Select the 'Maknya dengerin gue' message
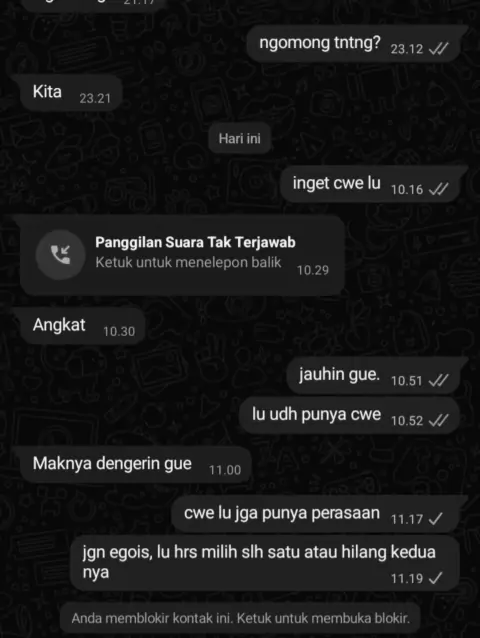 coord(136,465)
